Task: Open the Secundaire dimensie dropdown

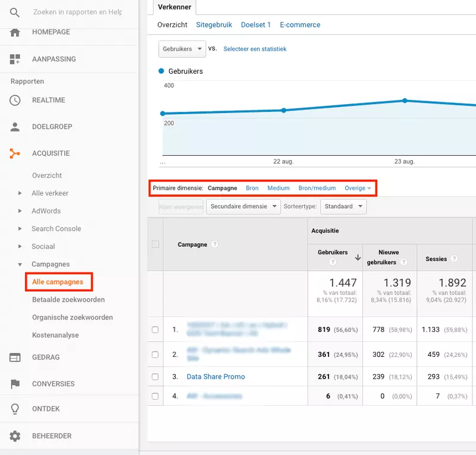Action: pos(243,206)
